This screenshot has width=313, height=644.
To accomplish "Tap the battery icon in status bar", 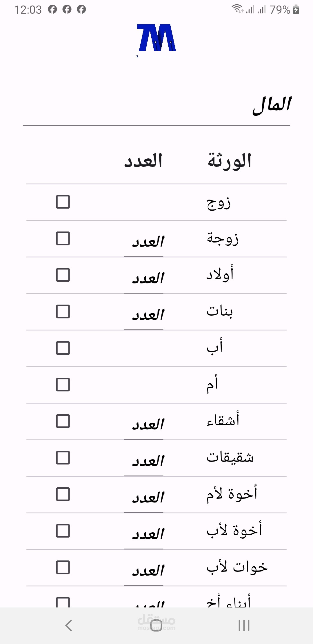I will pyautogui.click(x=296, y=10).
